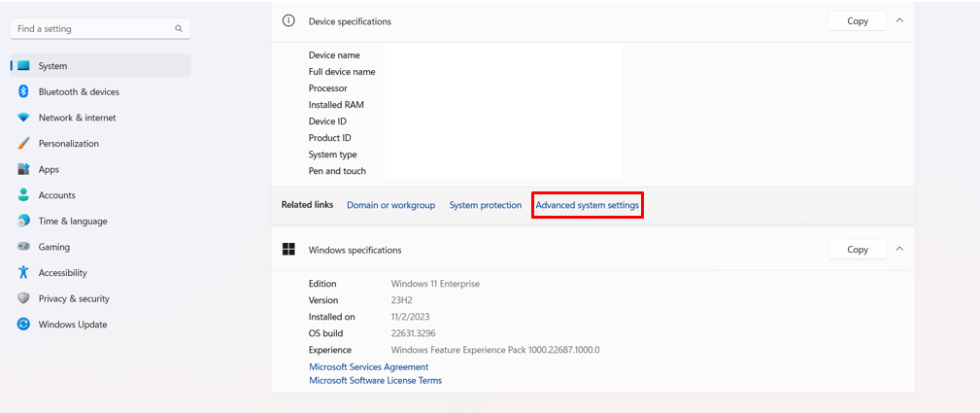Screen dimensions: 980x413
Task: Click the Windows specifications heading
Action: pyautogui.click(x=355, y=250)
